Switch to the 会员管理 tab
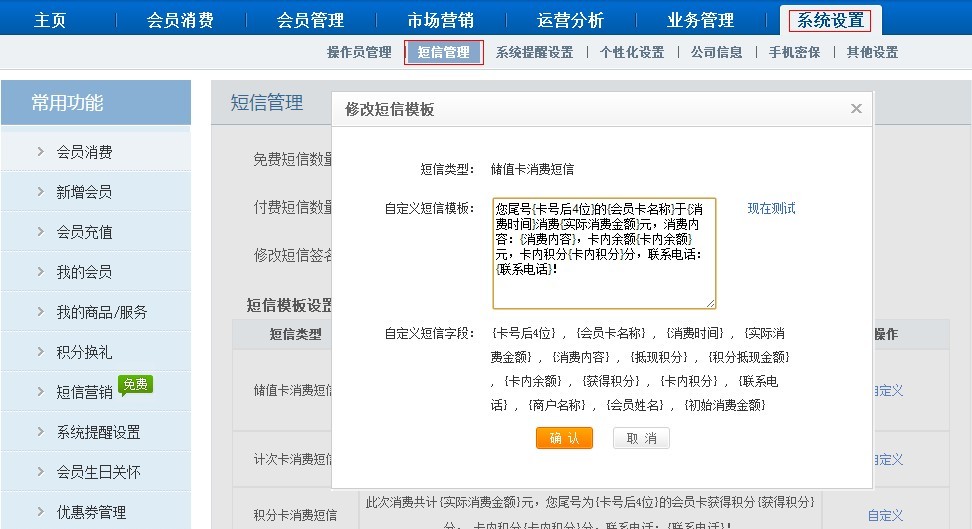 click(x=310, y=20)
